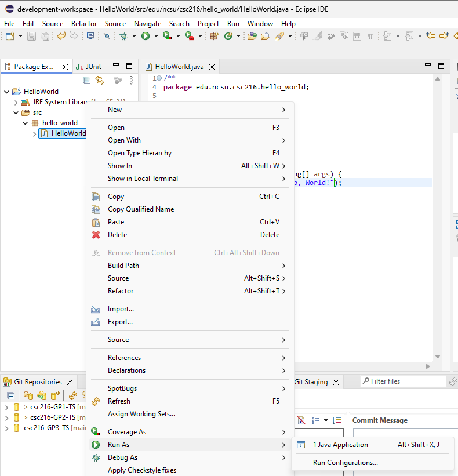Open the Coverage As submenu
Image resolution: width=458 pixels, height=476 pixels.
point(190,432)
